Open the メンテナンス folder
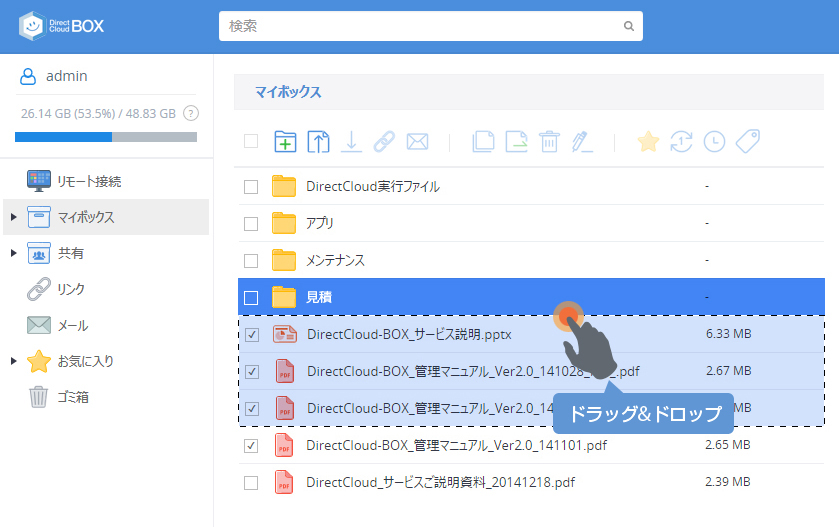The image size is (839, 527). point(335,260)
